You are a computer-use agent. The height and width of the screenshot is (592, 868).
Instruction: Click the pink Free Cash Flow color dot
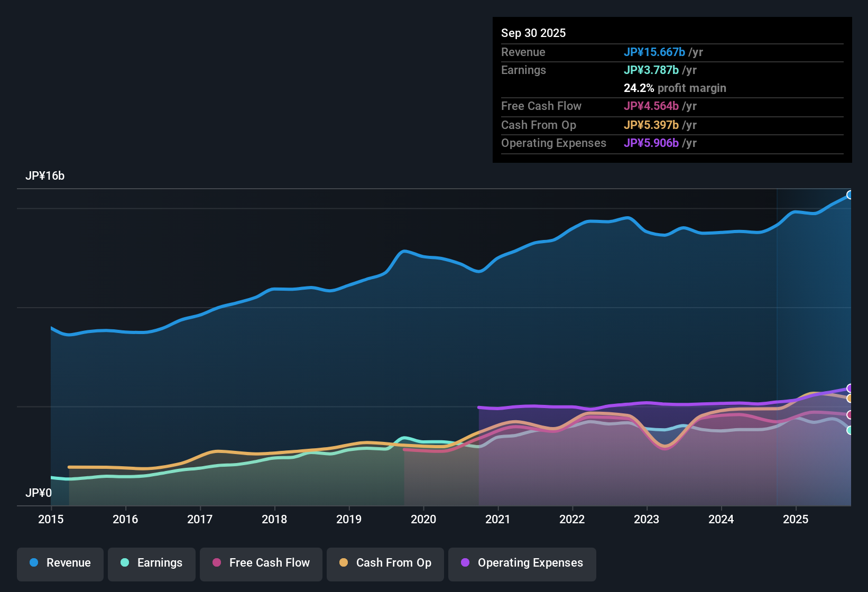(216, 563)
